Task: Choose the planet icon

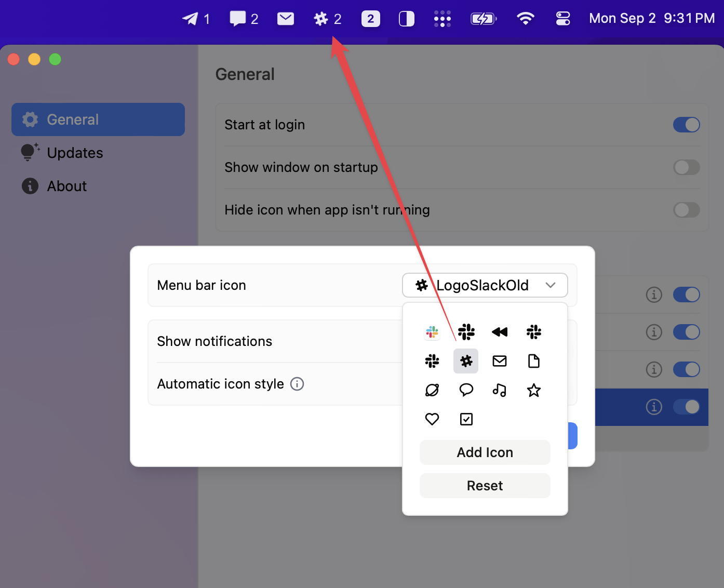Action: pos(432,390)
